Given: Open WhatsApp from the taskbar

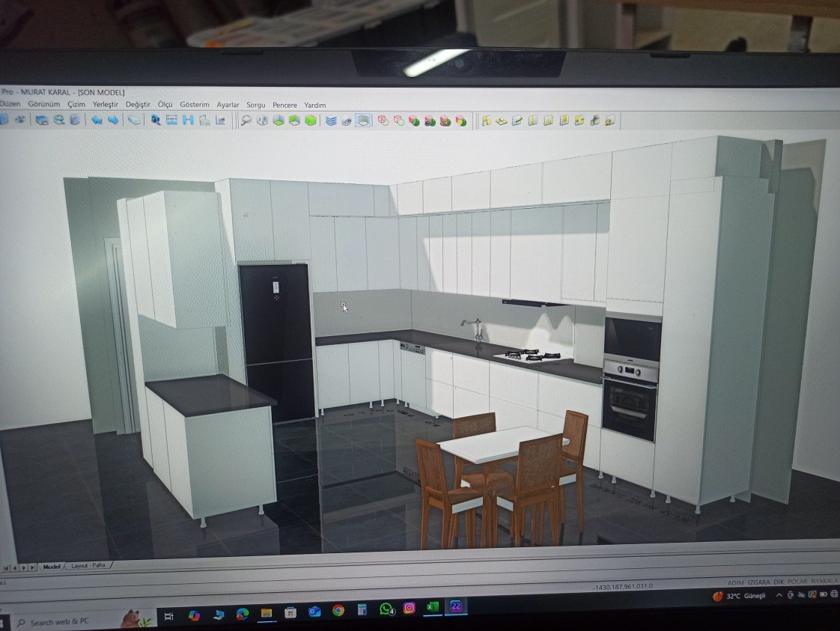Looking at the screenshot, I should click(x=386, y=609).
